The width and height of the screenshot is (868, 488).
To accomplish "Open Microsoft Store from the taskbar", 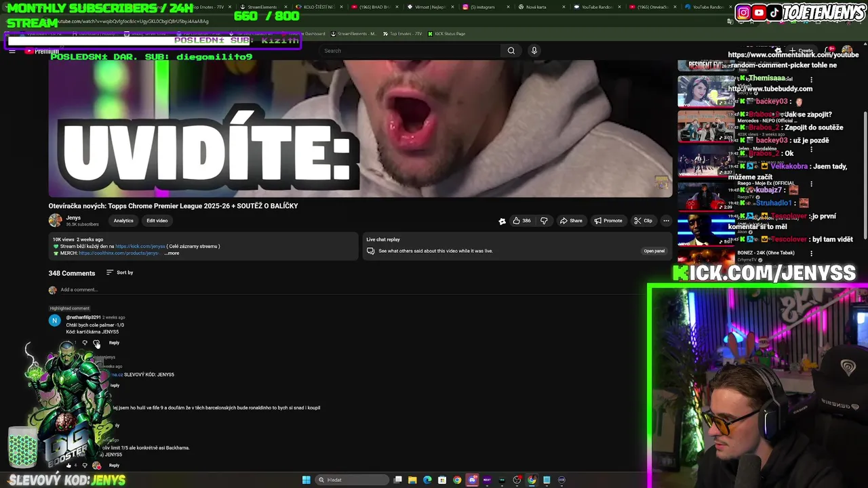I will pyautogui.click(x=442, y=480).
